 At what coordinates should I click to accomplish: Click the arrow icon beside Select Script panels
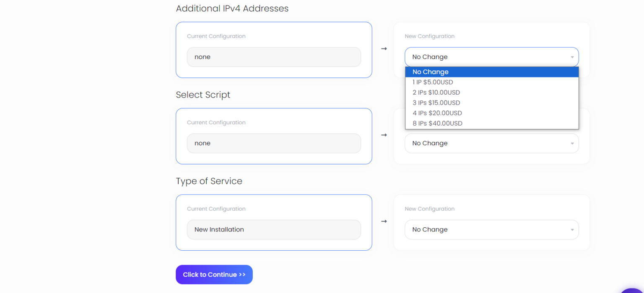click(x=384, y=135)
